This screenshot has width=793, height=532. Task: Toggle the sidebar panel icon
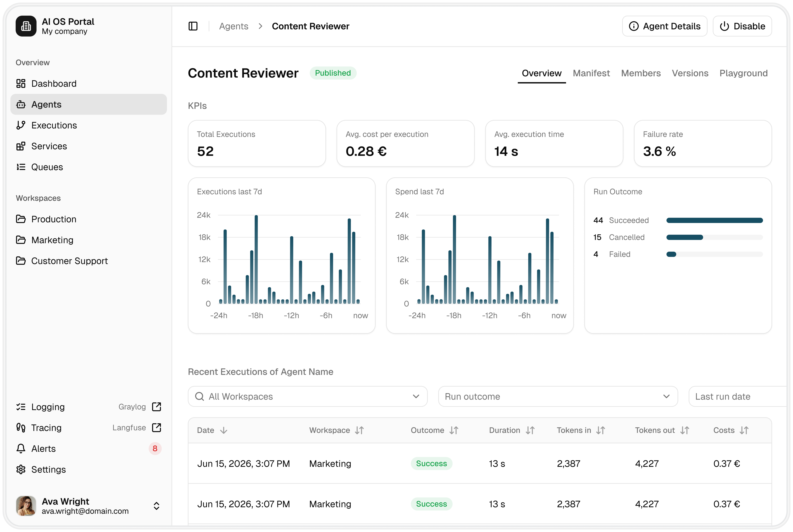pyautogui.click(x=193, y=26)
